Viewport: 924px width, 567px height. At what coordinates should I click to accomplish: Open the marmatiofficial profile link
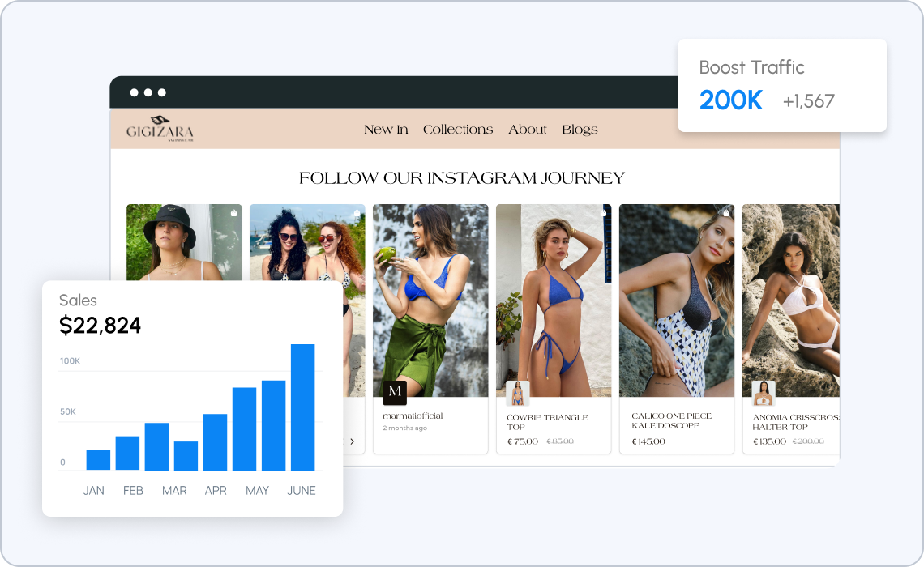coord(413,416)
